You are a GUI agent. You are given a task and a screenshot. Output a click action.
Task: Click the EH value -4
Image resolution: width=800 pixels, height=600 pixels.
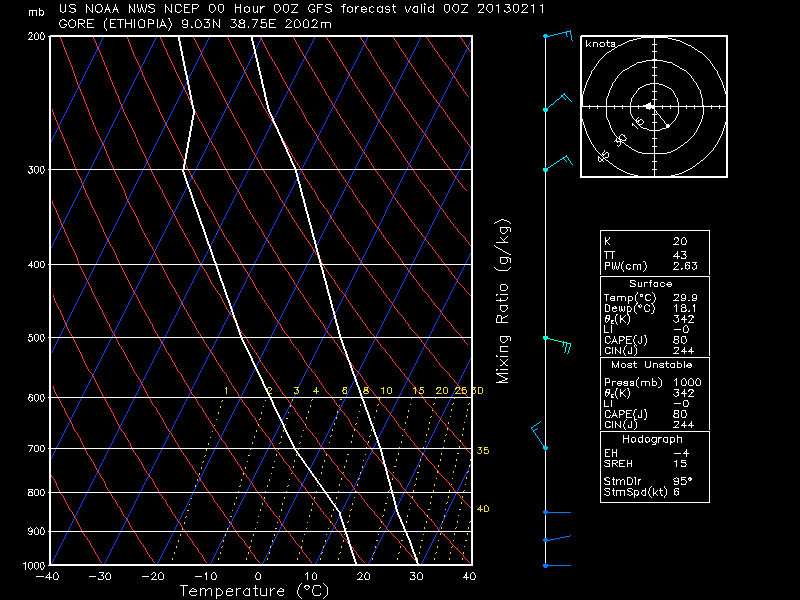[x=681, y=453]
